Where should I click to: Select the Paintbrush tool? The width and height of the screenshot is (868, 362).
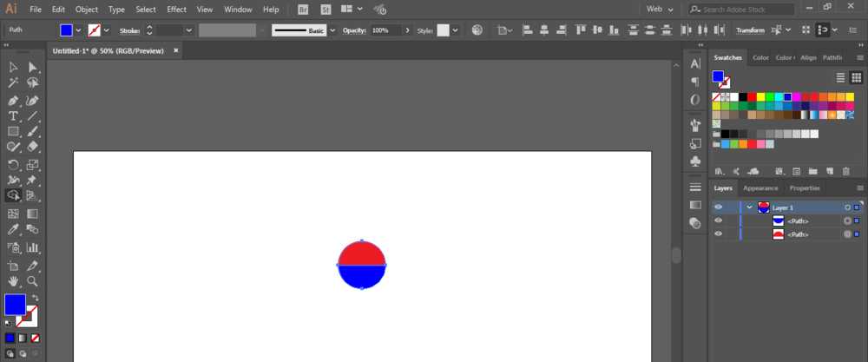click(x=33, y=132)
